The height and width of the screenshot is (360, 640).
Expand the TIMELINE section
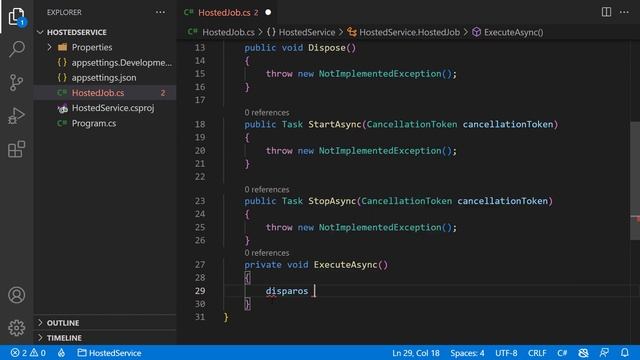click(64, 338)
